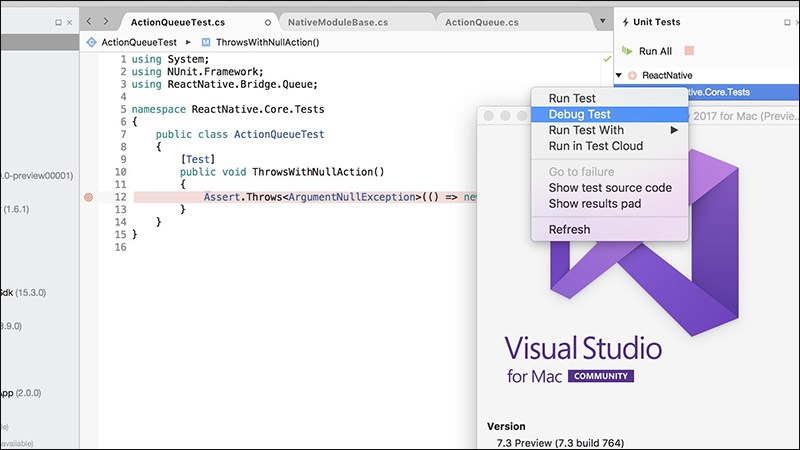Click the Visual Studio logo in About window

[644, 244]
